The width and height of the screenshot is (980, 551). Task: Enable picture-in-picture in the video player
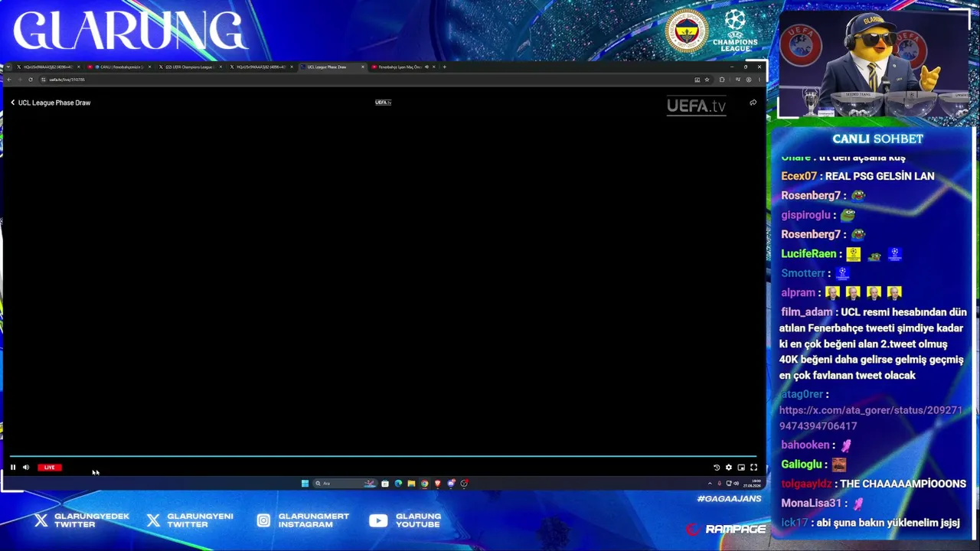pos(741,467)
